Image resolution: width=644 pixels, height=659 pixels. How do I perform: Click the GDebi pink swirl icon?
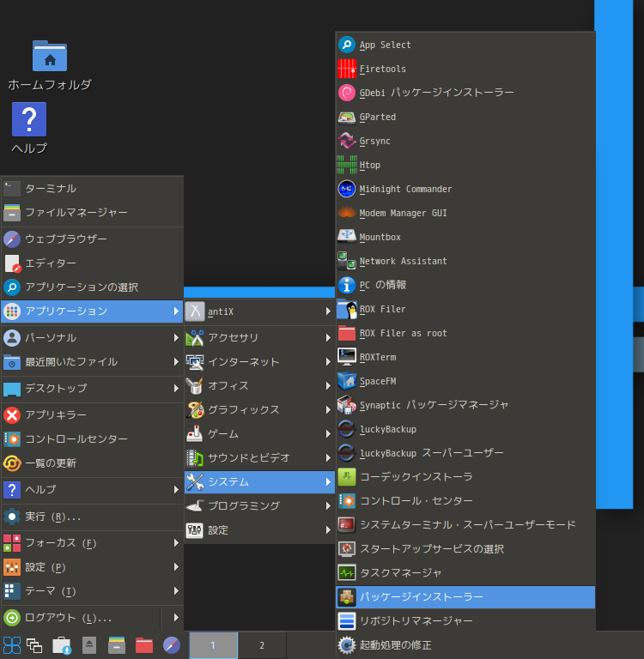pos(347,93)
